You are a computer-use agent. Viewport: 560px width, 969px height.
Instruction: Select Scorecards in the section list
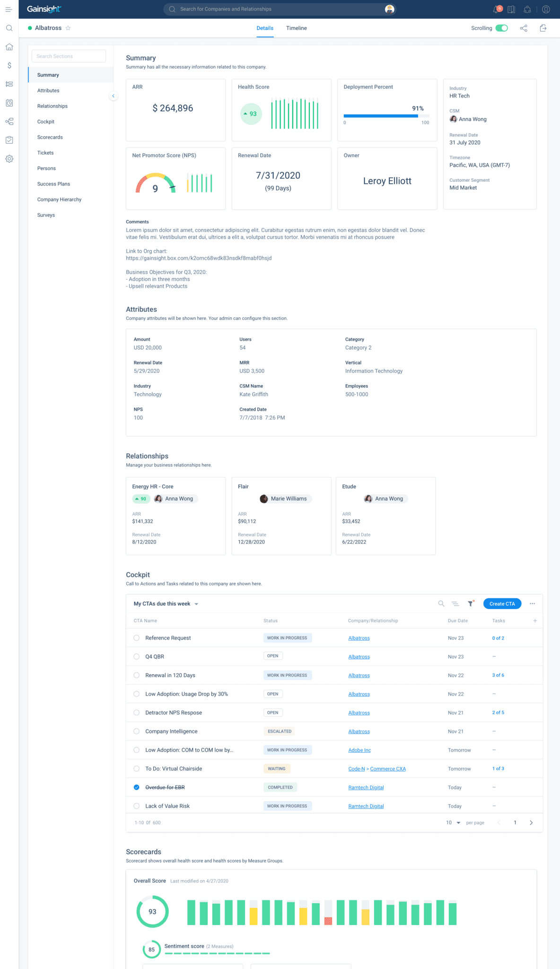pyautogui.click(x=50, y=137)
